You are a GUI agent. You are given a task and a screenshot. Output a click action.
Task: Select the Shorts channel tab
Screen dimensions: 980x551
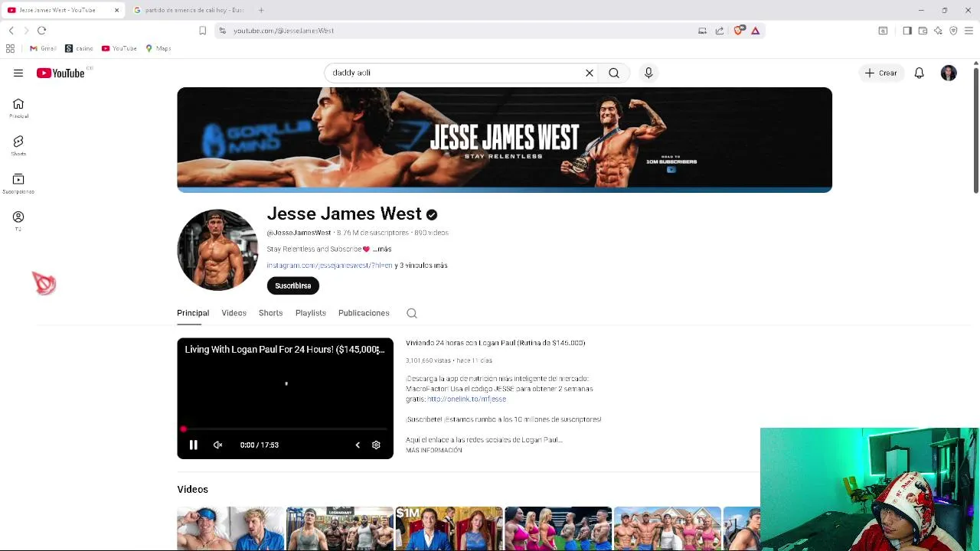(x=270, y=313)
